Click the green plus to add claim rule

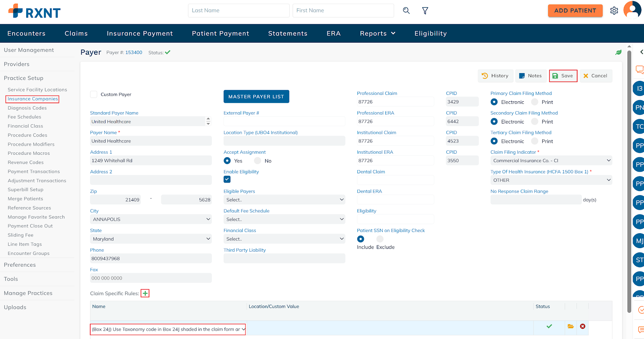tap(145, 293)
